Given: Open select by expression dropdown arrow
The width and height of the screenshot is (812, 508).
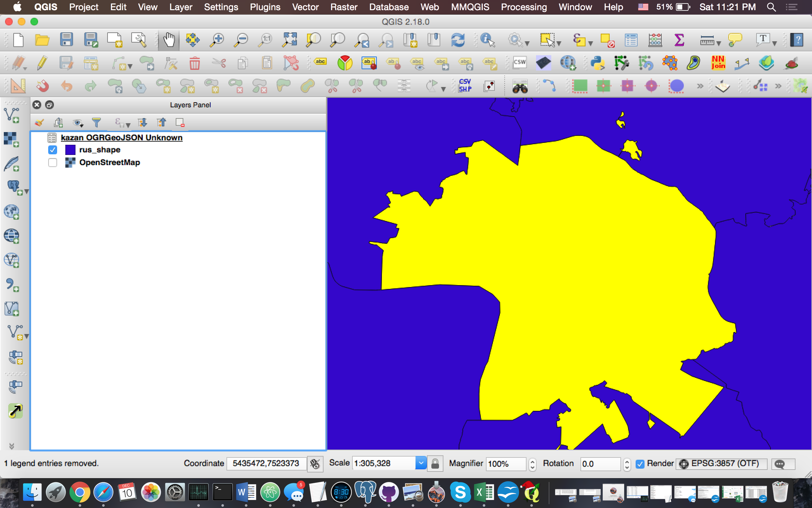Looking at the screenshot, I should coord(591,43).
